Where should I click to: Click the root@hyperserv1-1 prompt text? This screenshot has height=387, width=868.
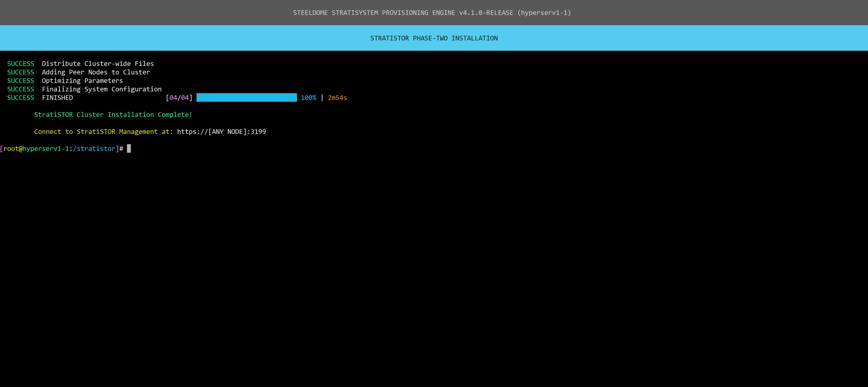[x=36, y=149]
